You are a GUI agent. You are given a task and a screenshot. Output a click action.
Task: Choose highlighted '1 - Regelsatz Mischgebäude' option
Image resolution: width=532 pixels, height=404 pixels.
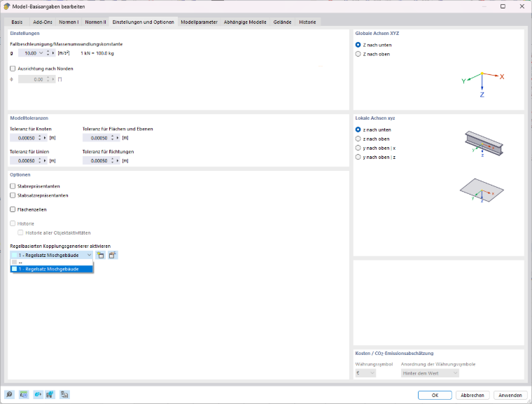[52, 269]
